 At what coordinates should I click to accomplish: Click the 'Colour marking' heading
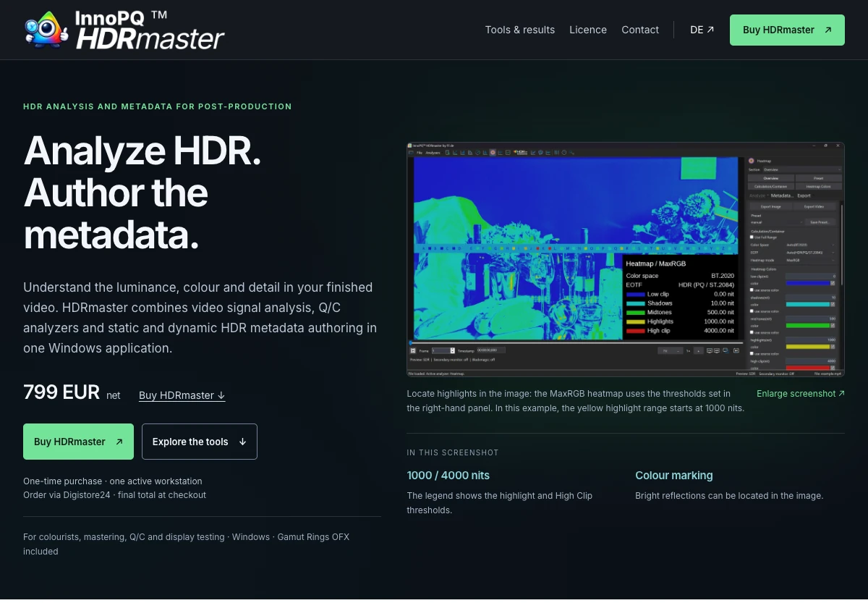coord(674,476)
